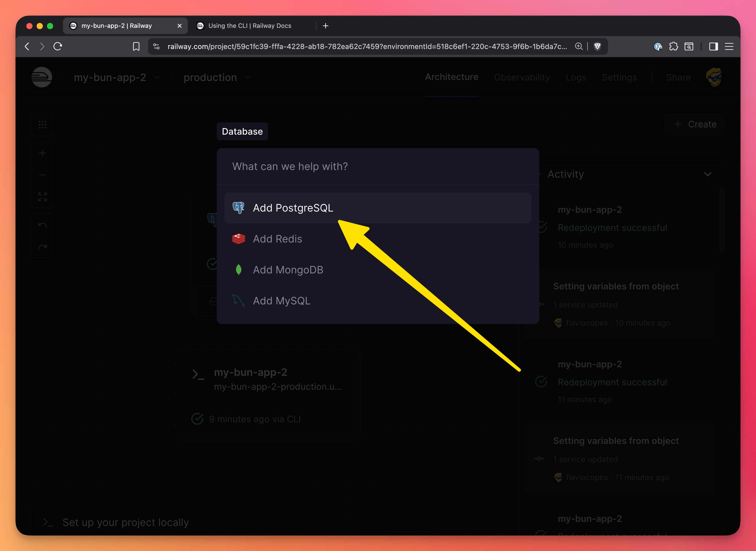Click the MySQL dolphin icon
756x551 pixels.
238,301
